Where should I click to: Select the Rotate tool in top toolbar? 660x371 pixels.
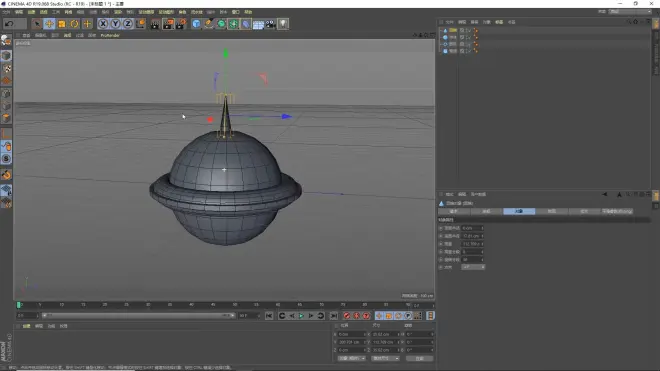[75, 24]
